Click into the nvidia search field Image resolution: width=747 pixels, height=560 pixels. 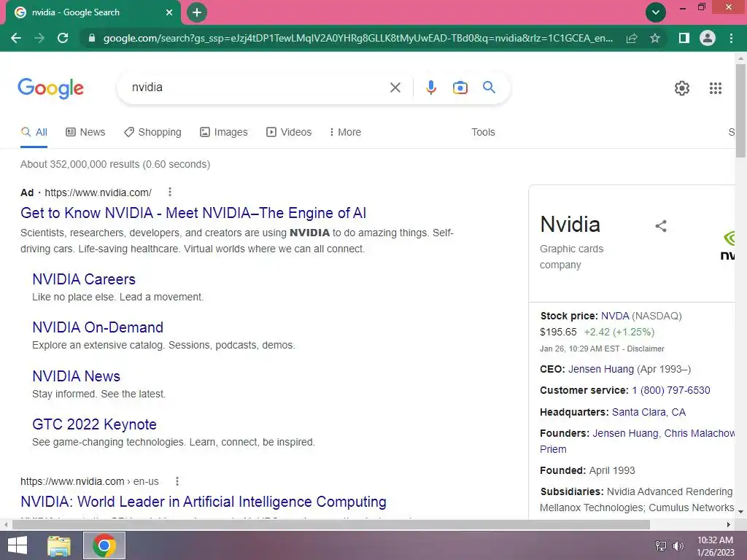coord(258,87)
